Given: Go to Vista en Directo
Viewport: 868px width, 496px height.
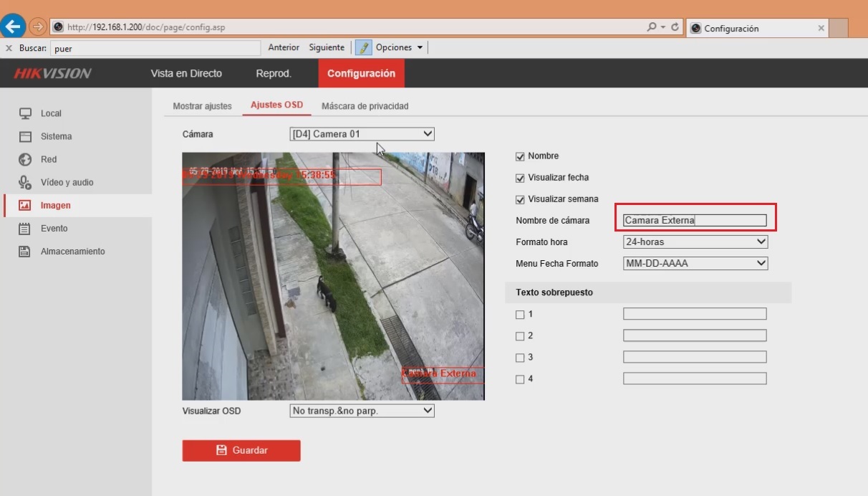Looking at the screenshot, I should tap(185, 73).
